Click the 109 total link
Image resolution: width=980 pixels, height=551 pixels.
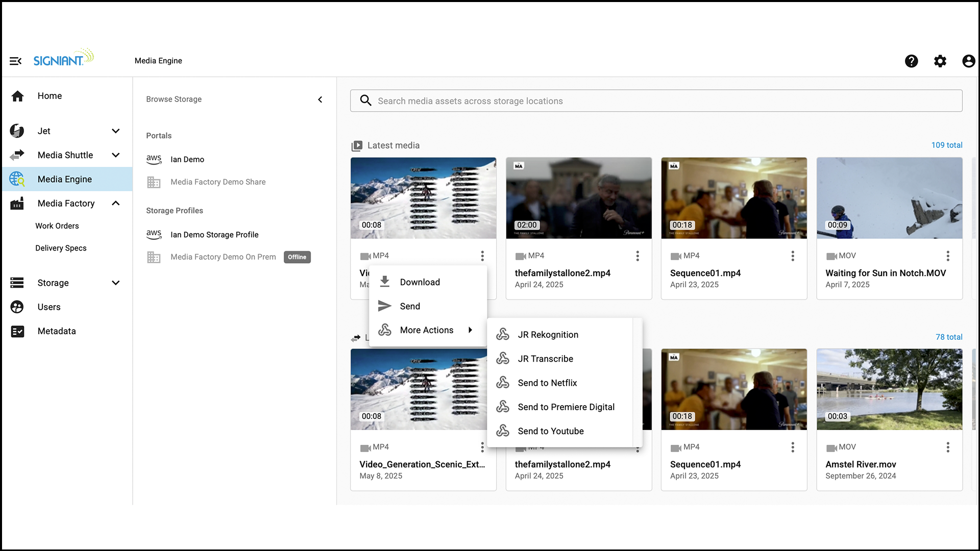[x=946, y=145]
